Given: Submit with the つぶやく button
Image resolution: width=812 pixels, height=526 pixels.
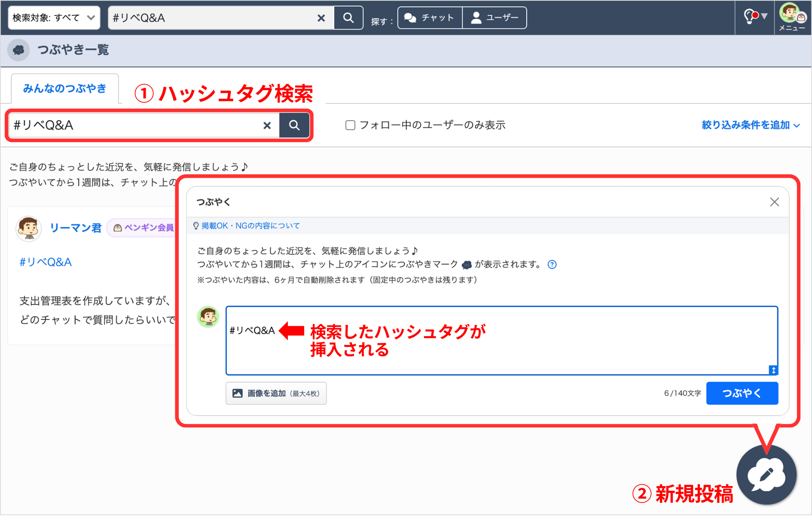Looking at the screenshot, I should pyautogui.click(x=742, y=393).
